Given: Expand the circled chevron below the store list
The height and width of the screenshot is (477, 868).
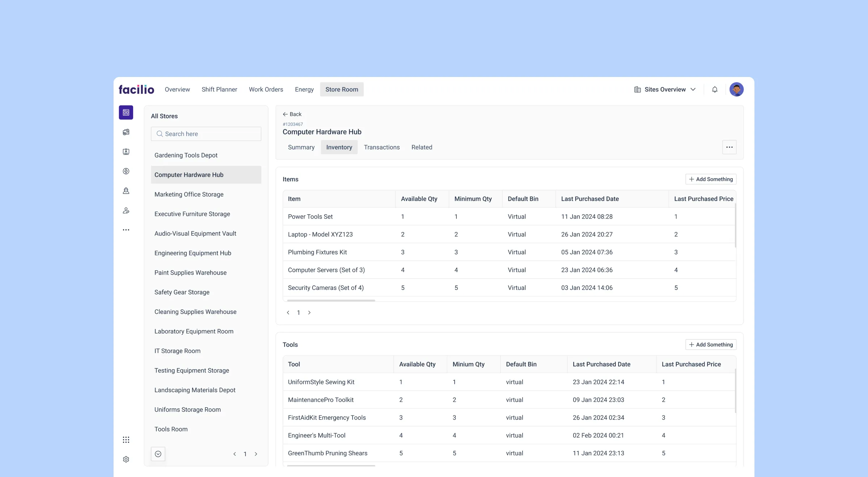Looking at the screenshot, I should (158, 454).
